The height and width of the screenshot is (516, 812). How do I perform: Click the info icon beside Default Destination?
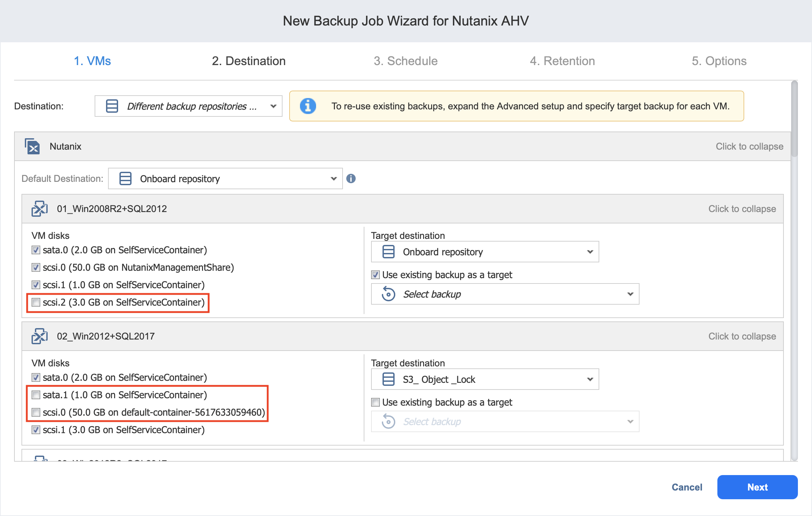tap(351, 178)
